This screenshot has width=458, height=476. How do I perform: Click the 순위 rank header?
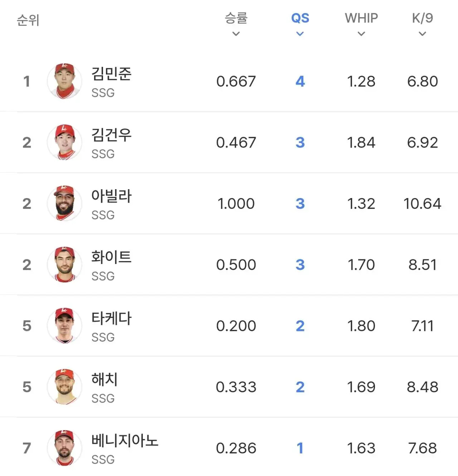click(28, 20)
